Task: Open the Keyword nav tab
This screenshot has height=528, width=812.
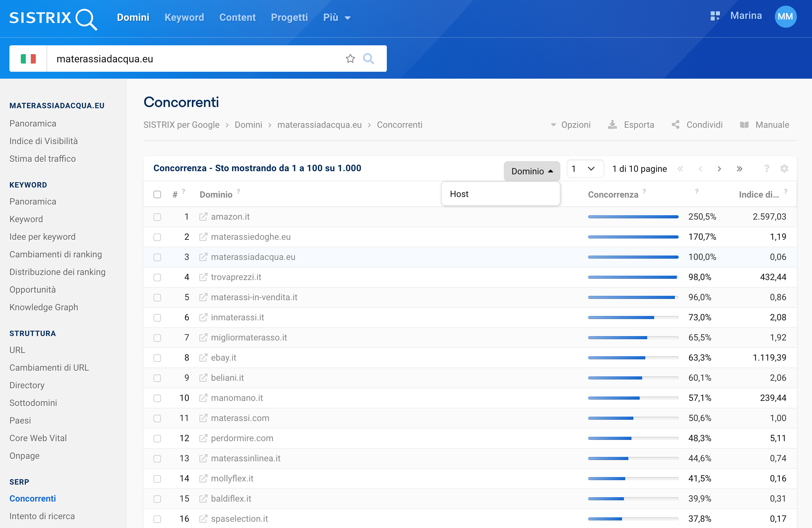Action: [x=184, y=17]
